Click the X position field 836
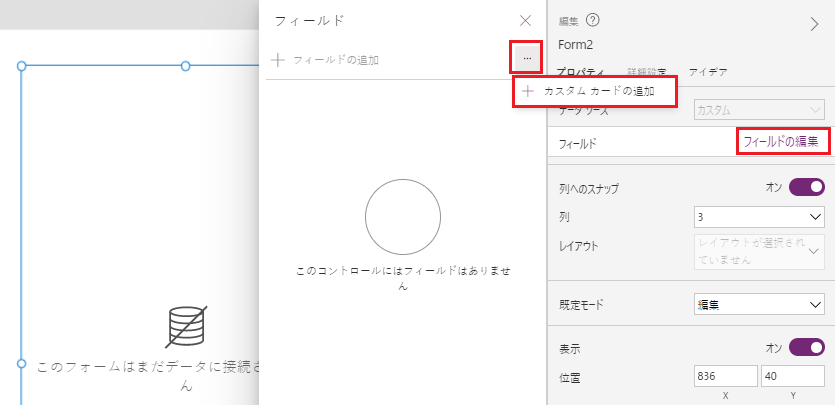This screenshot has height=405, width=835. 726,376
